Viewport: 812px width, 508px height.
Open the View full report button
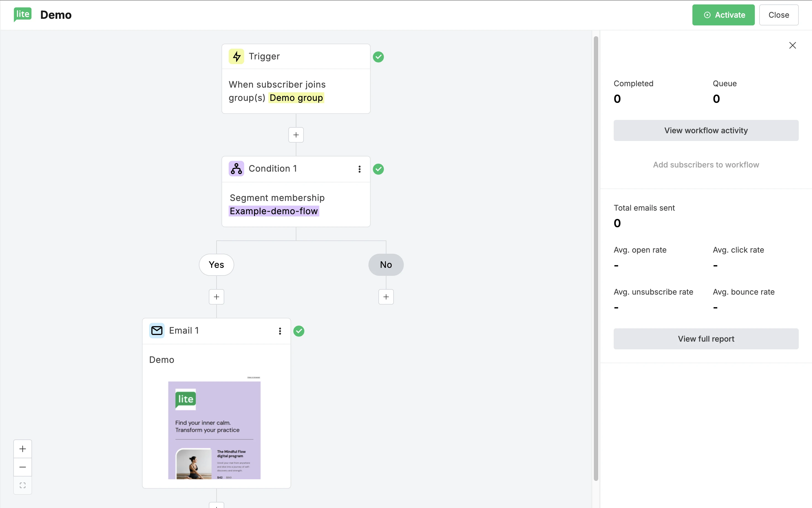(x=706, y=339)
